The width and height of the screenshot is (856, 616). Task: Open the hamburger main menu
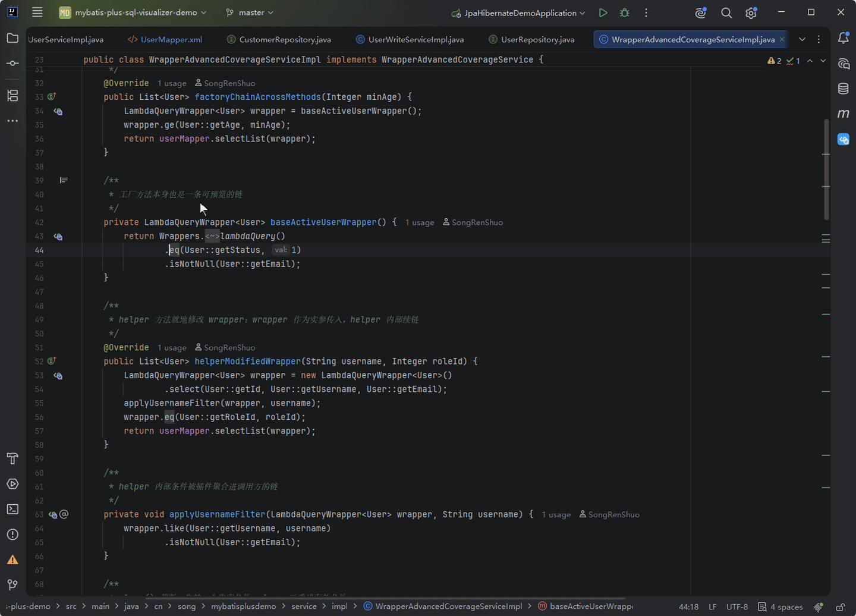[x=37, y=12]
